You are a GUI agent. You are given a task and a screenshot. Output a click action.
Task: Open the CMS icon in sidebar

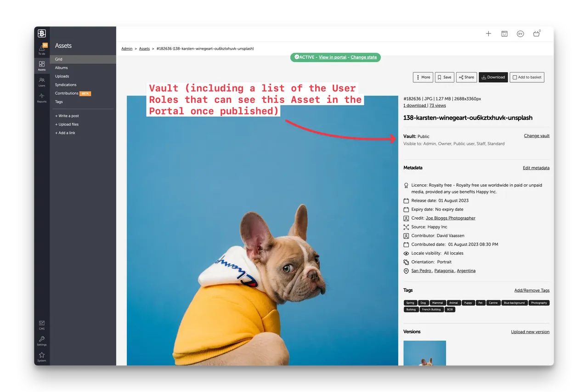42,325
